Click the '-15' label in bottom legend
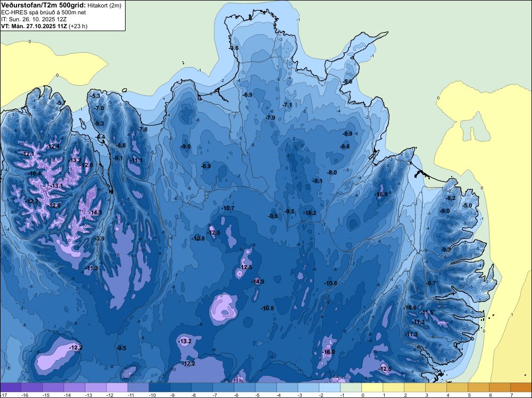This screenshot has height=398, width=532. [46, 395]
